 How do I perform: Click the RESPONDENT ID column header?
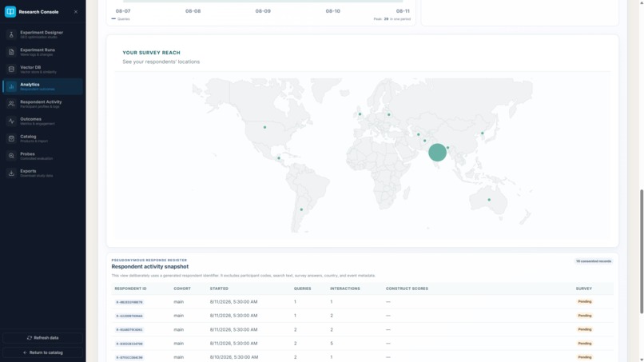point(130,288)
